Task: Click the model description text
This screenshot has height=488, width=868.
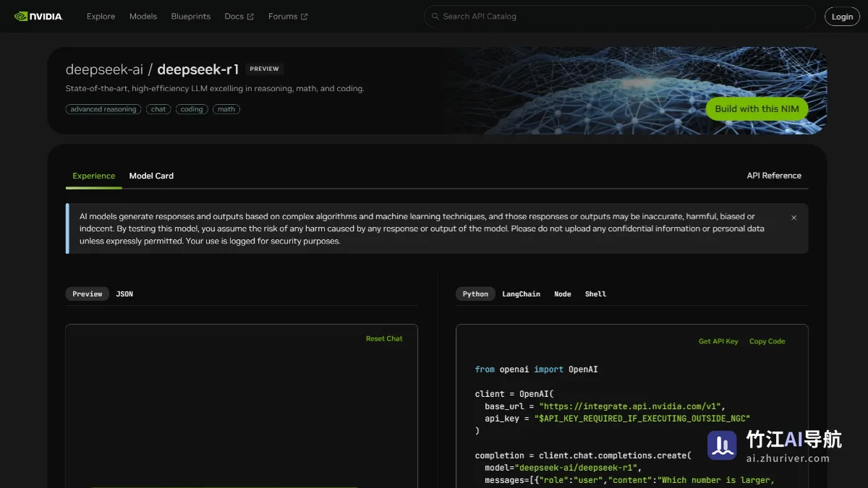Action: [215, 89]
